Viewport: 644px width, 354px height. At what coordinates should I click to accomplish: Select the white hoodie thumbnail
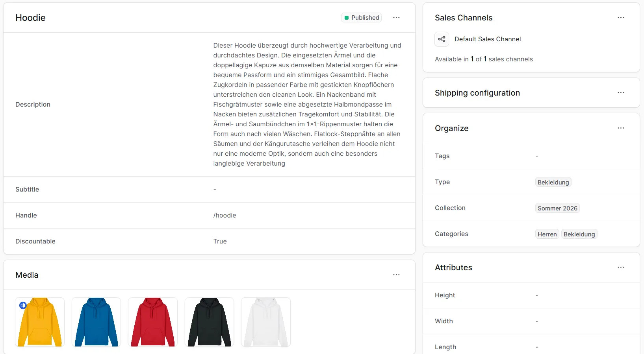(266, 322)
